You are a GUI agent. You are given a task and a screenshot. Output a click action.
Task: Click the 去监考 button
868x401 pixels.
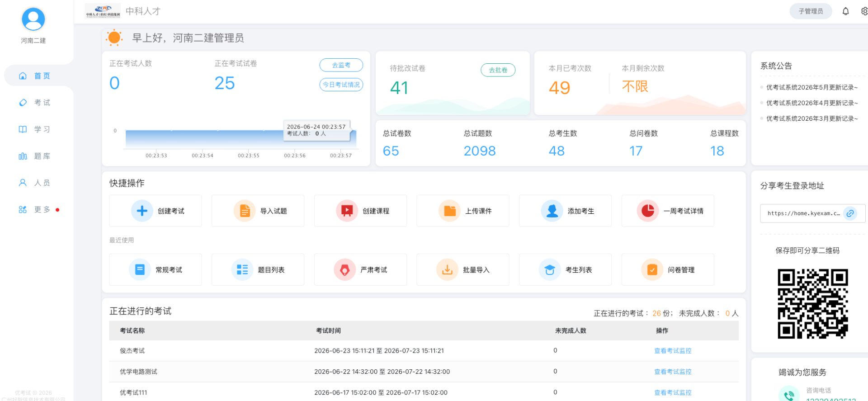[x=341, y=65]
